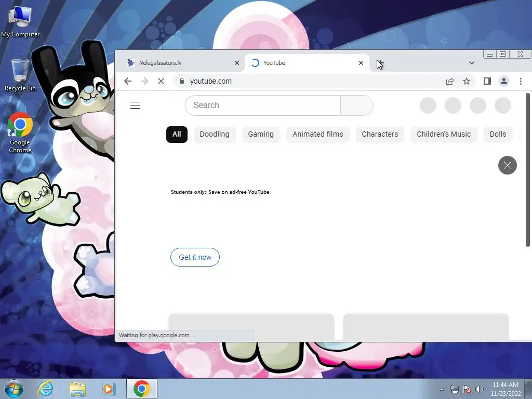Select the YouTube tab
This screenshot has height=399, width=532.
(x=307, y=63)
